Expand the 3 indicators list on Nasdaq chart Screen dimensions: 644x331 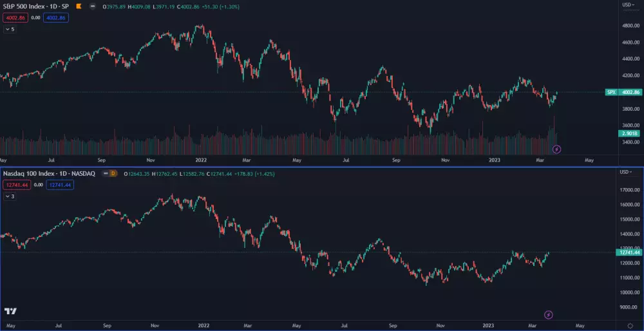coord(10,196)
